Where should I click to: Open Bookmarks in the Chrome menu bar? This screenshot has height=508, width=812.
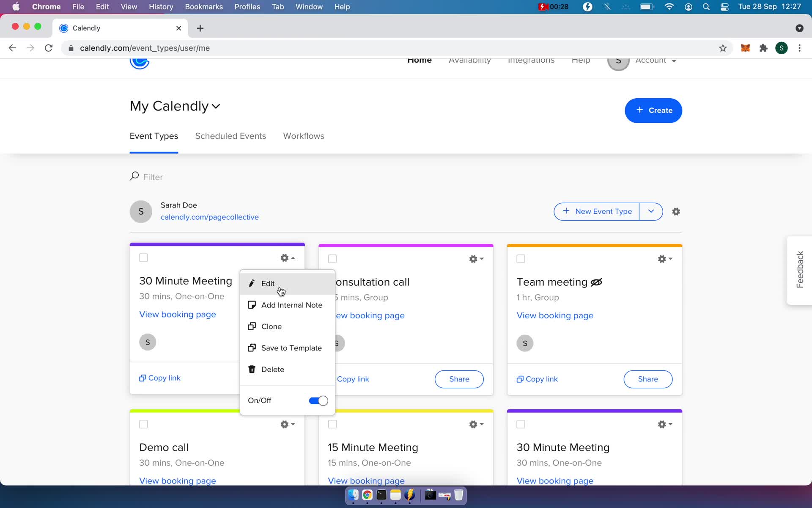[x=204, y=7]
